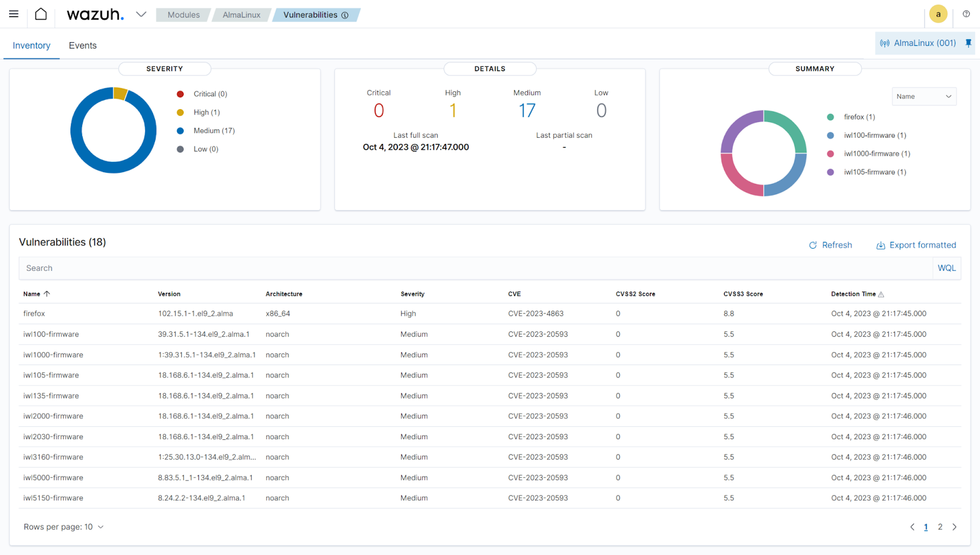This screenshot has width=980, height=555.
Task: Focus the Search input field
Action: tap(475, 268)
